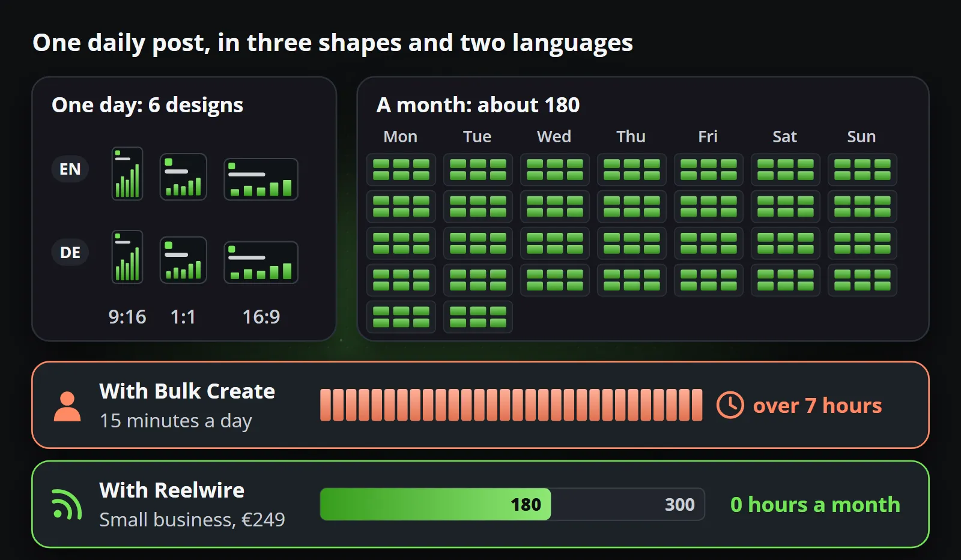Click the A month: about 180 heading
Viewport: 961px width, 560px height.
478,105
